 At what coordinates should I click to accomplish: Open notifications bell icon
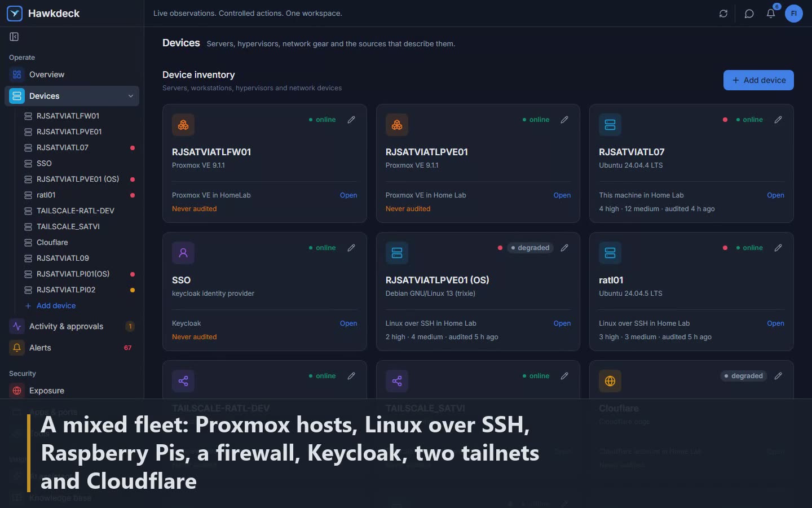coord(771,14)
